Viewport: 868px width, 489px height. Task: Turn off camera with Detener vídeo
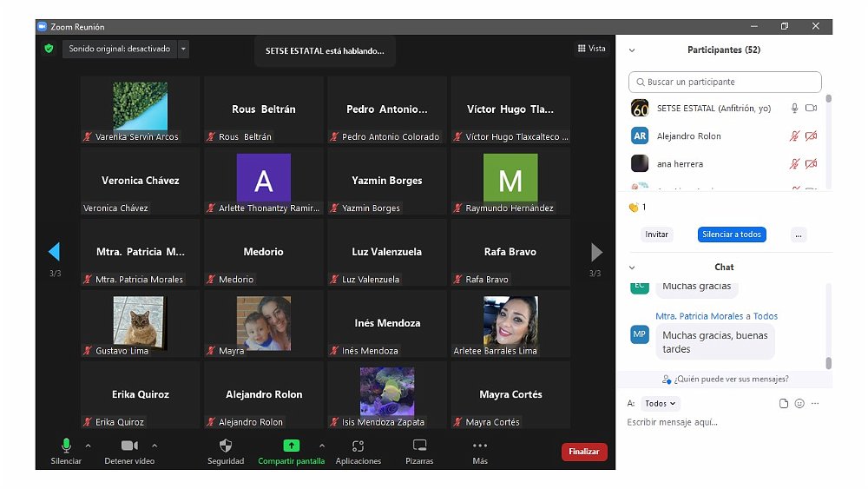tap(129, 446)
